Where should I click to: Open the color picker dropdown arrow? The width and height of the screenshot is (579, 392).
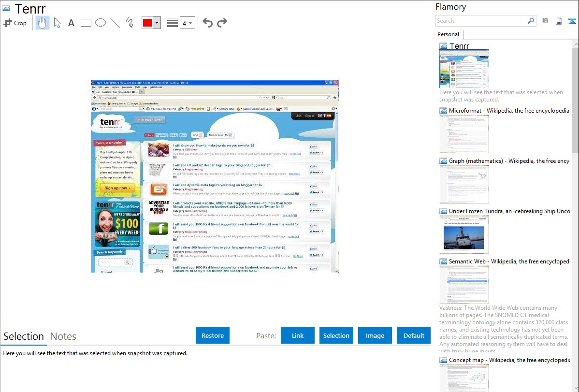click(x=157, y=23)
